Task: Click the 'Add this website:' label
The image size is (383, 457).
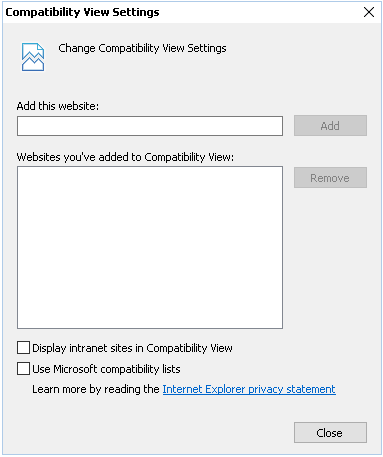Action: (x=58, y=106)
